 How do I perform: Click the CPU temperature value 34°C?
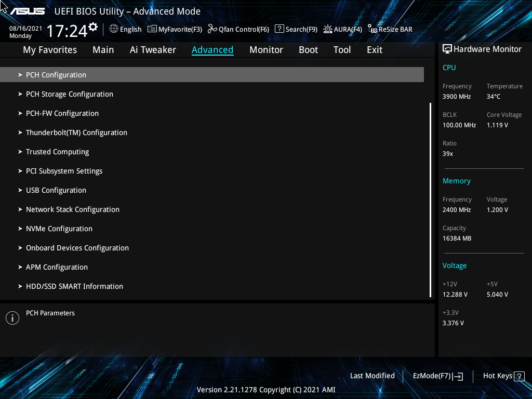pyautogui.click(x=494, y=97)
